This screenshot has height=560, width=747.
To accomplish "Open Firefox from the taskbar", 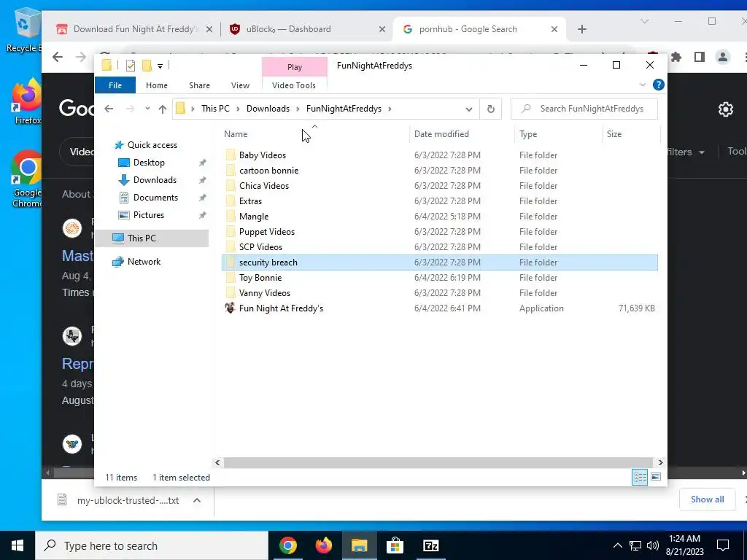I will point(323,545).
